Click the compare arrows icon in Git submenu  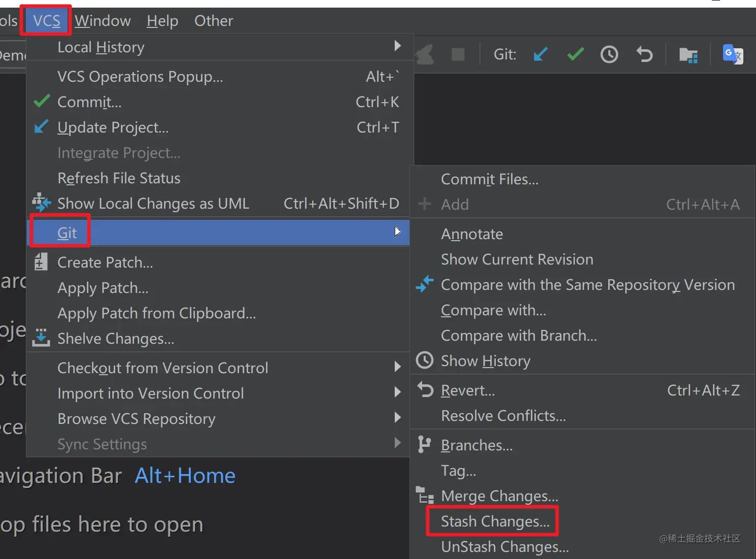coord(425,284)
